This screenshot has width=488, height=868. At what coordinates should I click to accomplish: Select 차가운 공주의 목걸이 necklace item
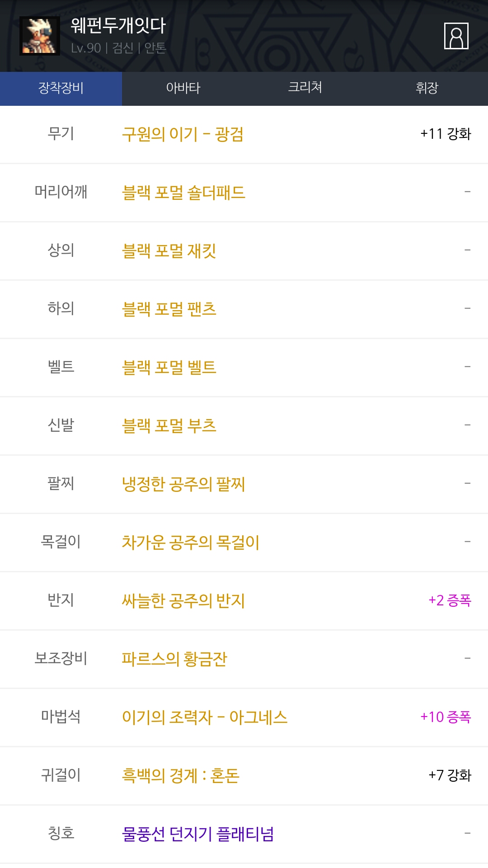coord(190,542)
